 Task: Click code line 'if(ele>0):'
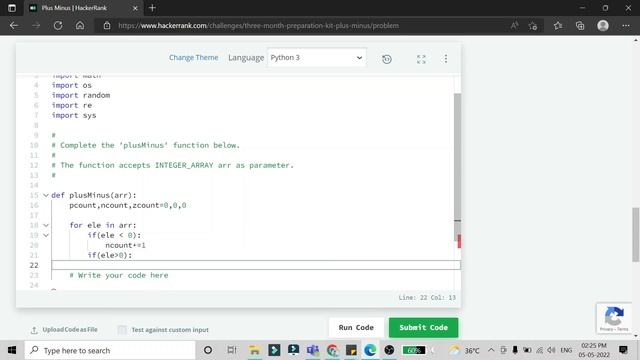pos(110,255)
